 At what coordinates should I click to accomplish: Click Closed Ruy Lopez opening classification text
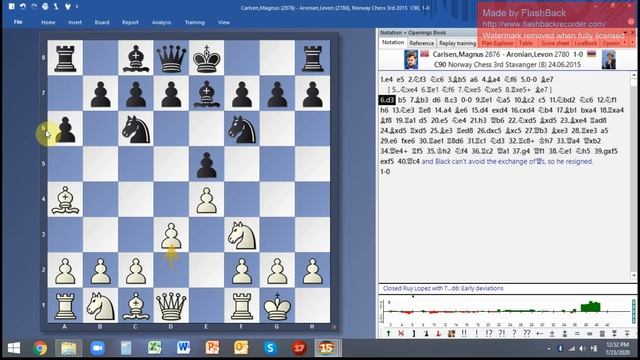coord(443,288)
